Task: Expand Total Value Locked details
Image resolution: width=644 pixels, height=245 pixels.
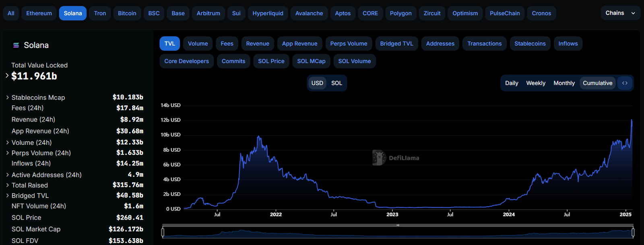Action: pyautogui.click(x=7, y=75)
